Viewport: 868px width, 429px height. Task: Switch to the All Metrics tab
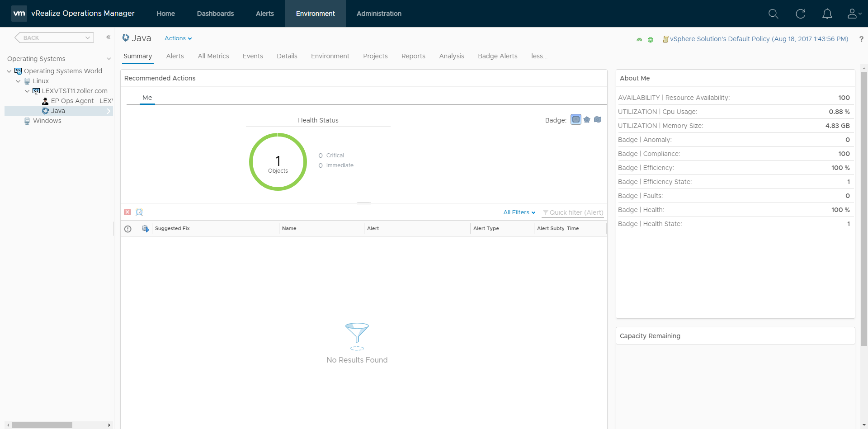point(213,56)
